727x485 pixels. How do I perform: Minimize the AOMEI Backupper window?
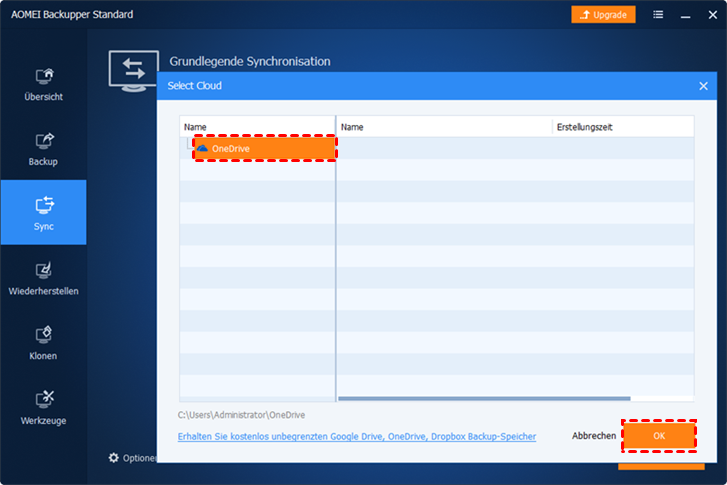[x=686, y=16]
